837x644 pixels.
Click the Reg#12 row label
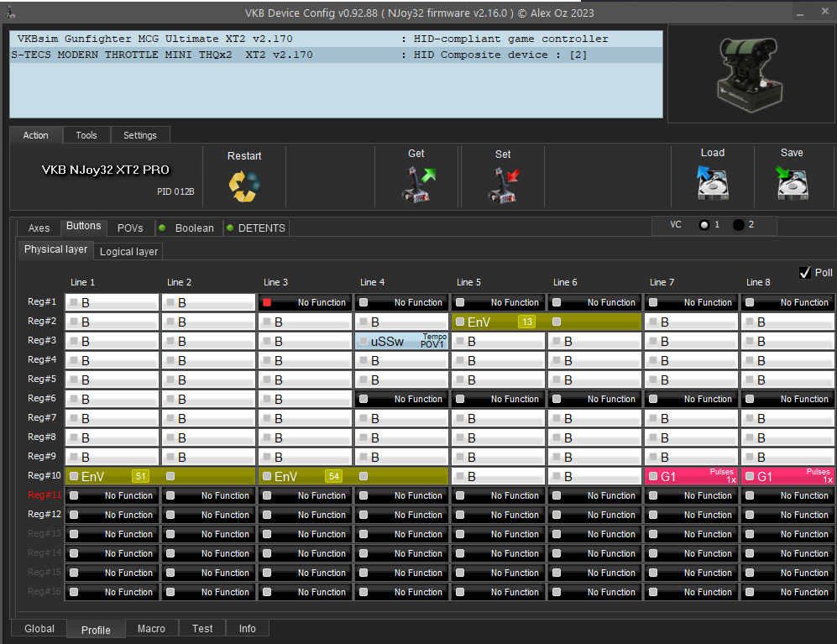(44, 514)
